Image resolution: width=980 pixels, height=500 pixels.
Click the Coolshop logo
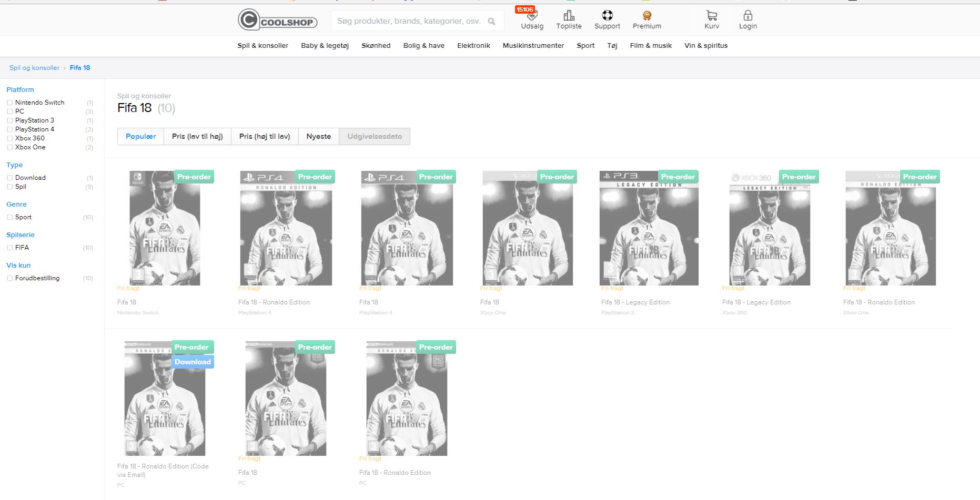pyautogui.click(x=278, y=21)
